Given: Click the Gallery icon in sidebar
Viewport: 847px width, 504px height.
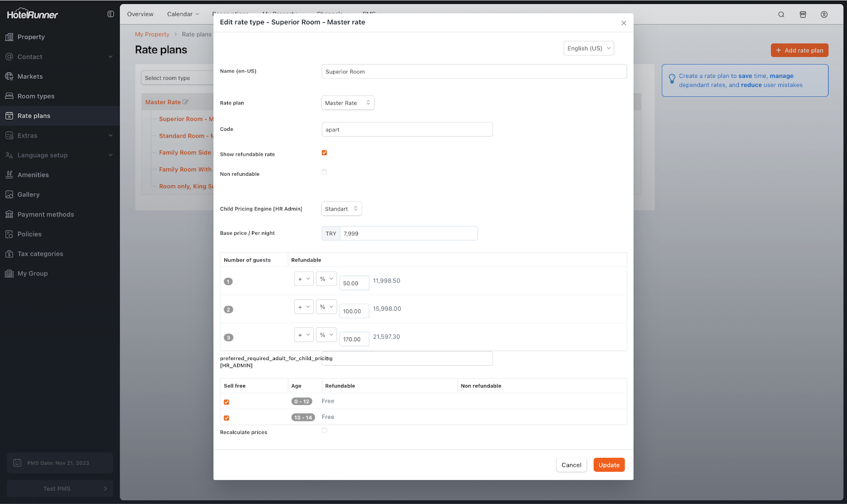Looking at the screenshot, I should (9, 195).
